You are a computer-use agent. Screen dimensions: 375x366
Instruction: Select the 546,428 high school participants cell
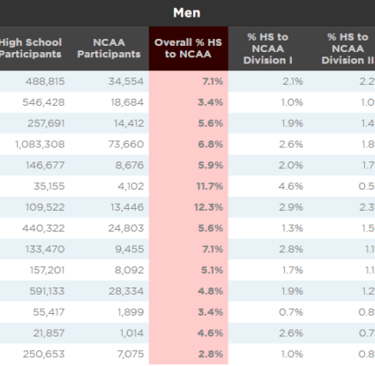point(44,102)
